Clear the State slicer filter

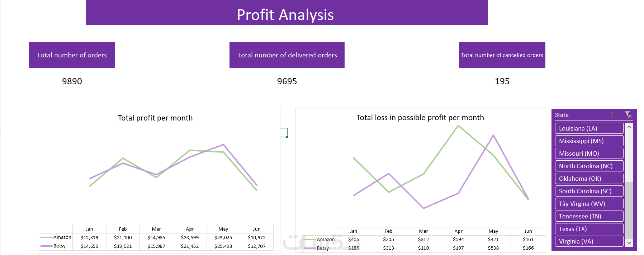pyautogui.click(x=628, y=115)
